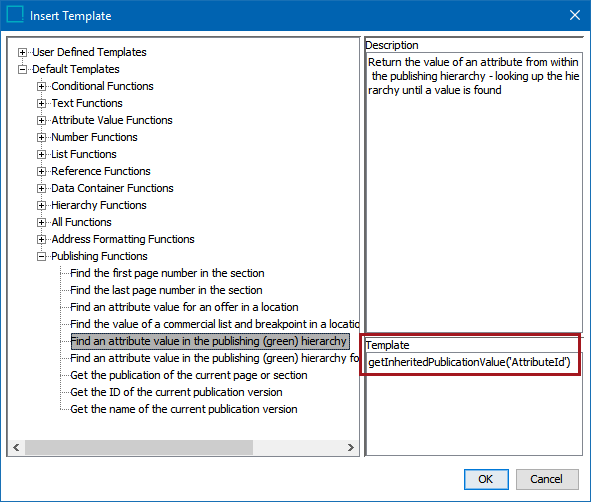Select Find the last page number template

coord(166,290)
